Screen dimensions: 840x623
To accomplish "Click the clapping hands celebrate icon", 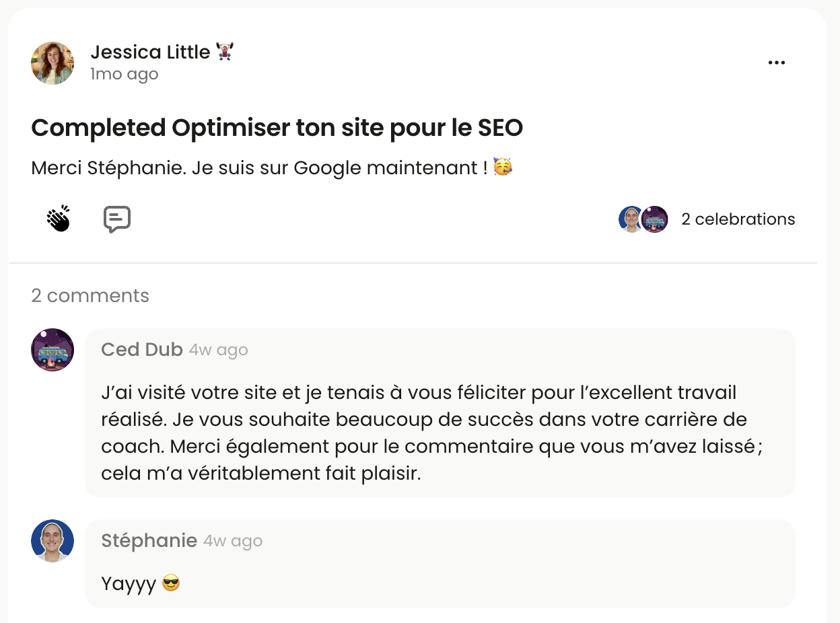I will [59, 219].
